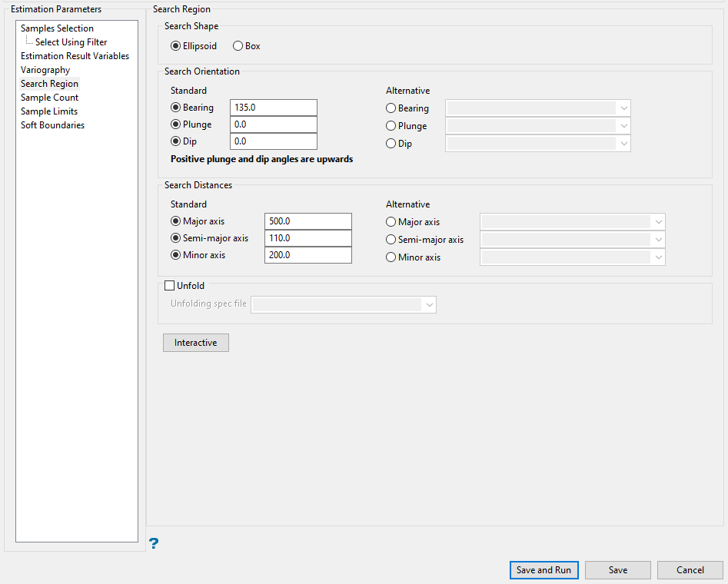
Task: Choose Standard Dip radio button
Action: 175,141
